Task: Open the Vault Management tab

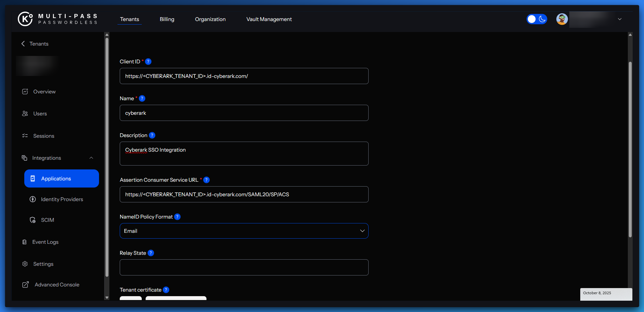Action: pyautogui.click(x=269, y=19)
